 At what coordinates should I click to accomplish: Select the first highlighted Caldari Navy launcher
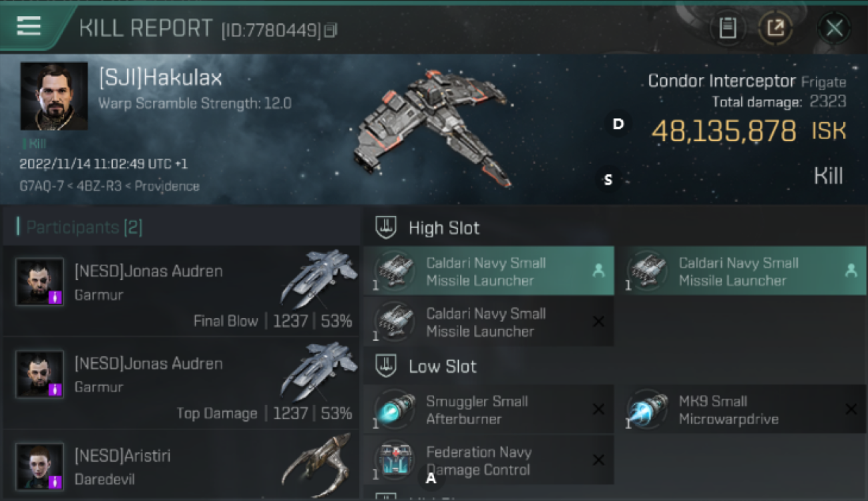tap(489, 271)
